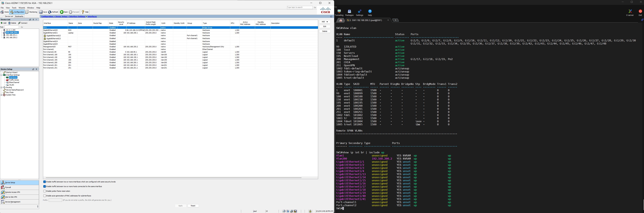
Task: Open MobaXterm Tunneling tool
Action: coord(339,13)
